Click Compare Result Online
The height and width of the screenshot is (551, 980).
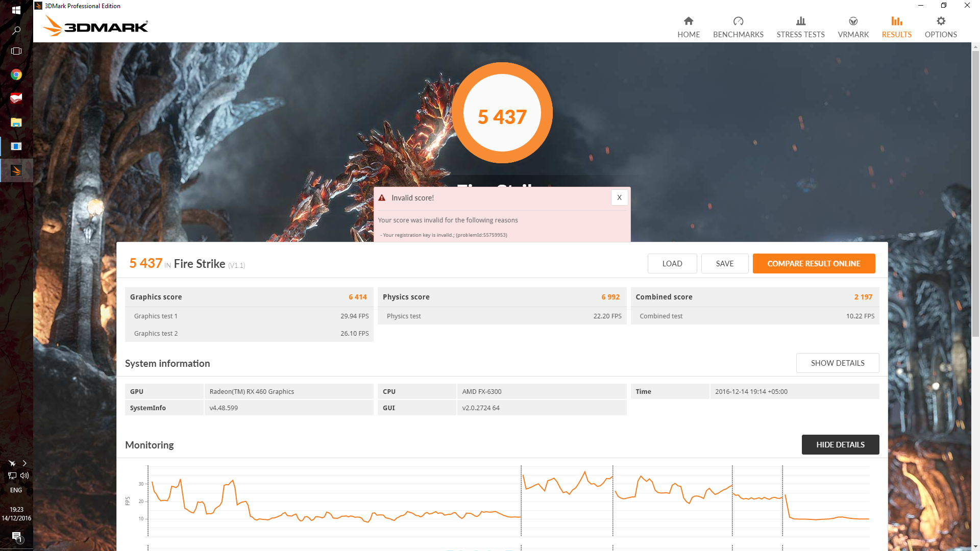[814, 263]
